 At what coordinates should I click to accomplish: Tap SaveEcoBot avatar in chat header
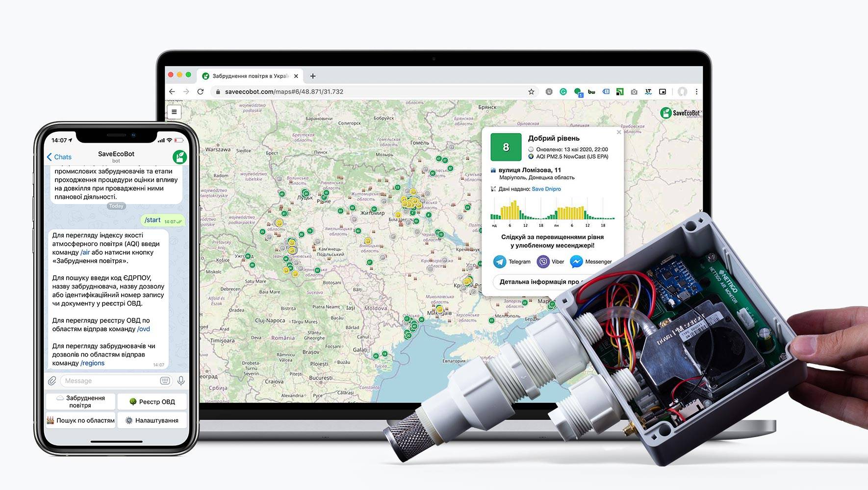[x=179, y=157]
